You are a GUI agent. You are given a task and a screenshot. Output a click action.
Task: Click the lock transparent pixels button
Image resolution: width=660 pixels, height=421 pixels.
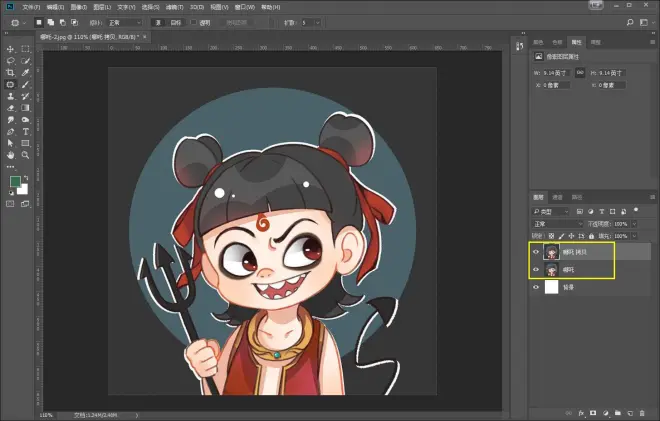[x=551, y=236]
